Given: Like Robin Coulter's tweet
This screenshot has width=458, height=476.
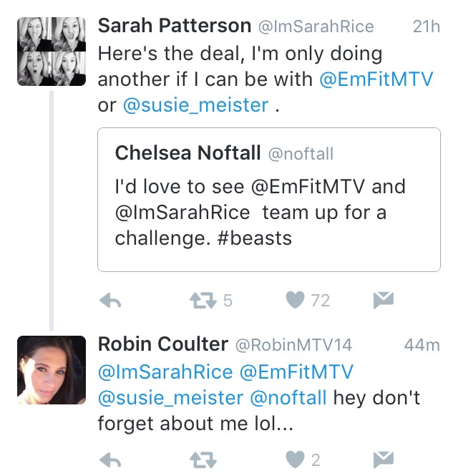Looking at the screenshot, I should click(295, 460).
